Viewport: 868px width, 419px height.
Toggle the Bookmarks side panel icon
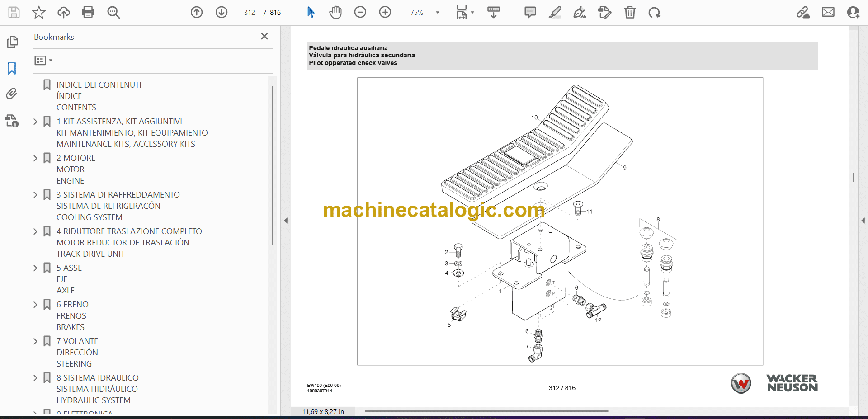pyautogui.click(x=12, y=68)
